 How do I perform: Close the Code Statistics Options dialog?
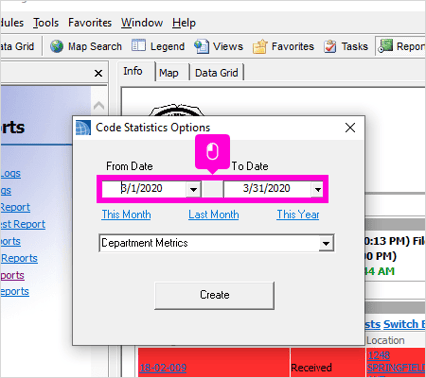[350, 128]
